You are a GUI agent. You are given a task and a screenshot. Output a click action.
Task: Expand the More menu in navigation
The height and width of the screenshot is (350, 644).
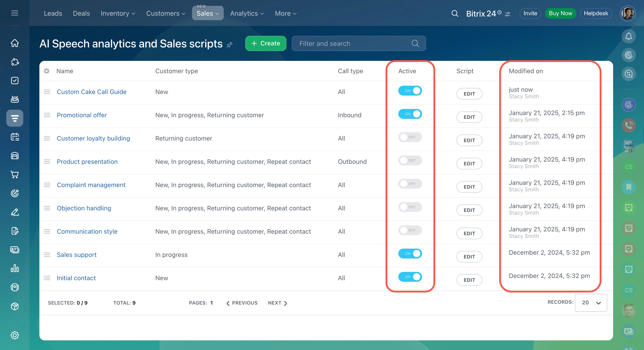tap(286, 13)
